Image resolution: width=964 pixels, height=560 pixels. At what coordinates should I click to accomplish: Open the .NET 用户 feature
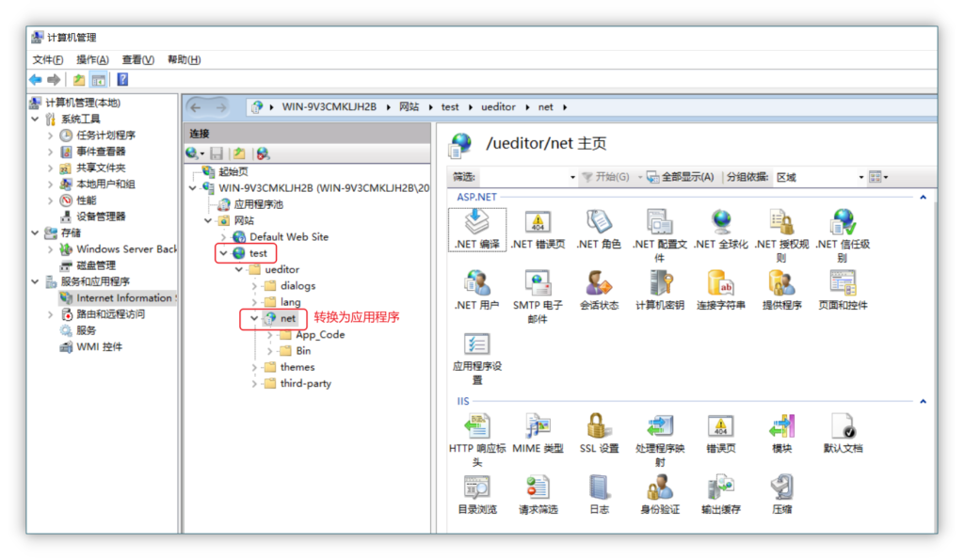pyautogui.click(x=477, y=290)
